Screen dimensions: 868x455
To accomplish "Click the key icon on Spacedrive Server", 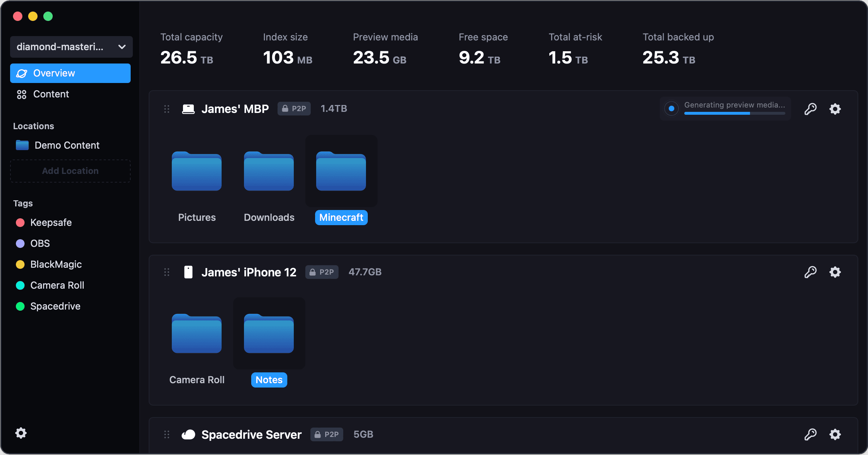I will pos(811,434).
